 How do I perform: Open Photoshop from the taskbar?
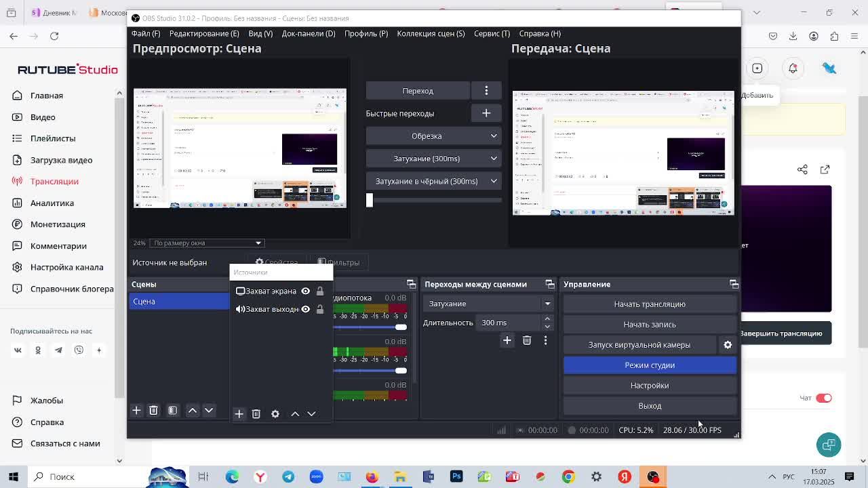coord(456,476)
